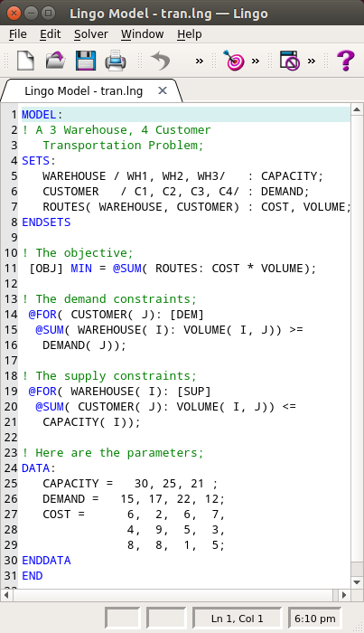364x633 pixels.
Task: Click the COST = text on line 27
Action: click(x=64, y=514)
